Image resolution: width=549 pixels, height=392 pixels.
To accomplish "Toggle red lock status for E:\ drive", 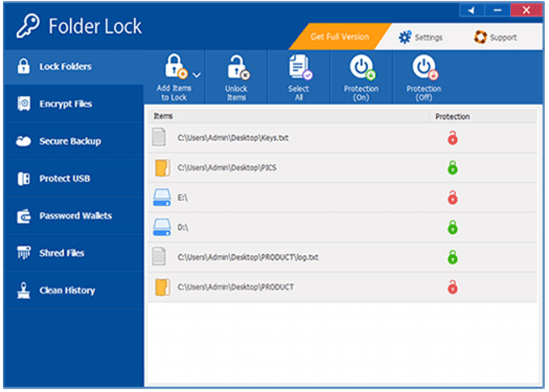I will pos(452,198).
